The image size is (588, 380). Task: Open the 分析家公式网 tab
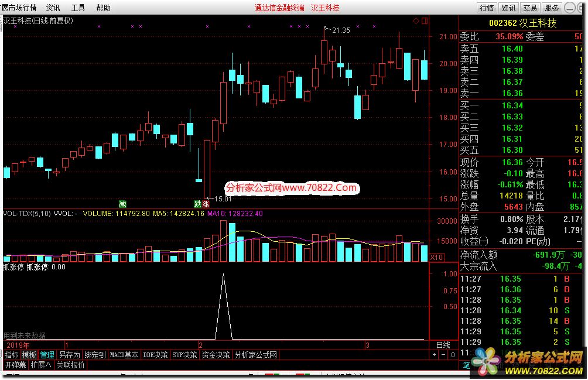[256, 355]
